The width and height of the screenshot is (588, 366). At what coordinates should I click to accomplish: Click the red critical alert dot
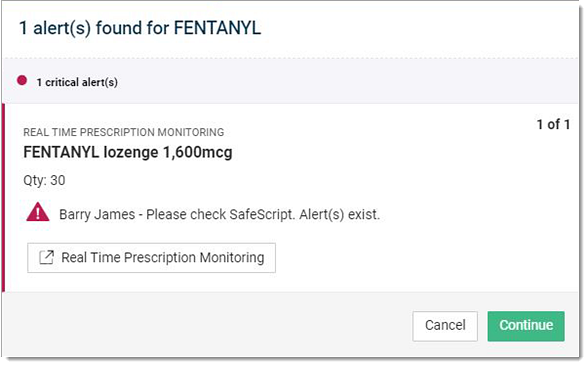point(22,80)
